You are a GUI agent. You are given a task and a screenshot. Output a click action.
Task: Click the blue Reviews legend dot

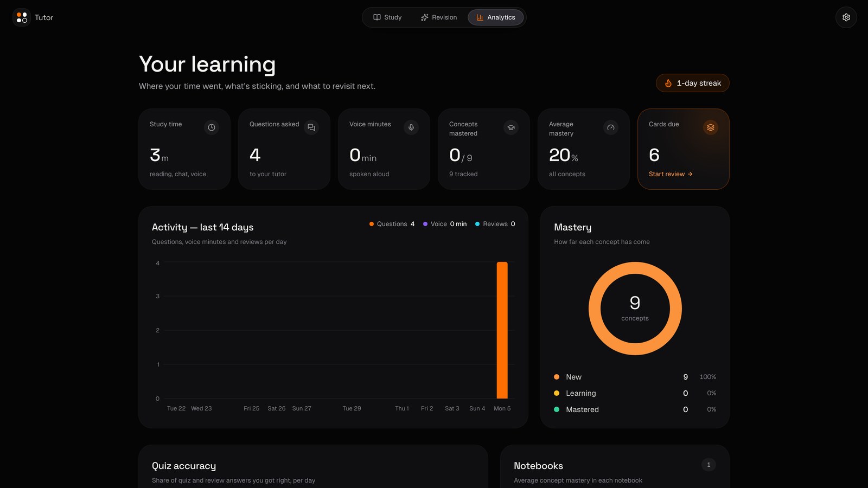pos(477,224)
